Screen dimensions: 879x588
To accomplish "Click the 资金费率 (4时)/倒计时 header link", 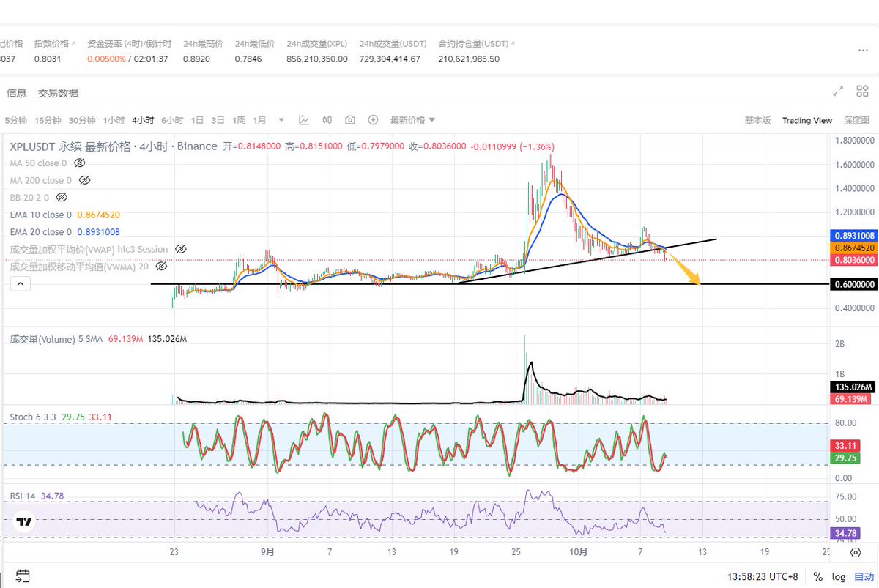I will [129, 44].
